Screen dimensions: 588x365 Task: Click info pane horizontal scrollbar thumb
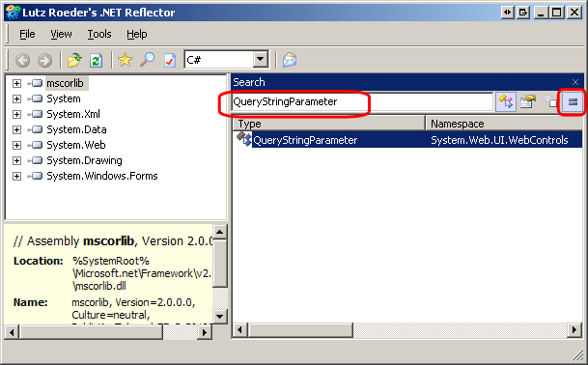(91, 332)
